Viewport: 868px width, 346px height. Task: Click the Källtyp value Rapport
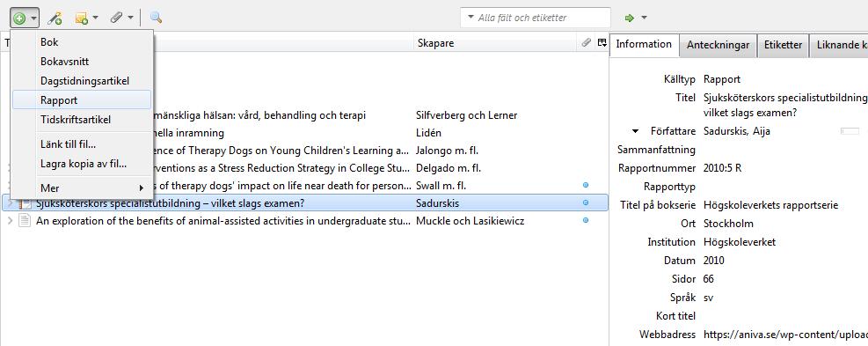721,79
